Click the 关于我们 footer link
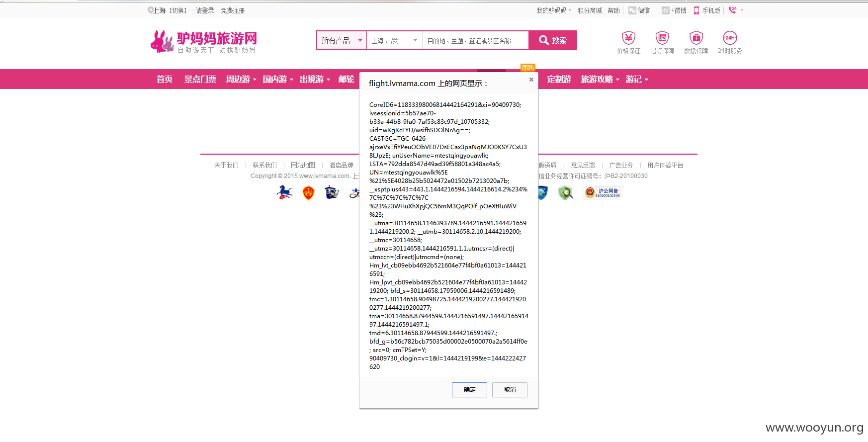Viewport: 868px width, 442px height. click(226, 165)
